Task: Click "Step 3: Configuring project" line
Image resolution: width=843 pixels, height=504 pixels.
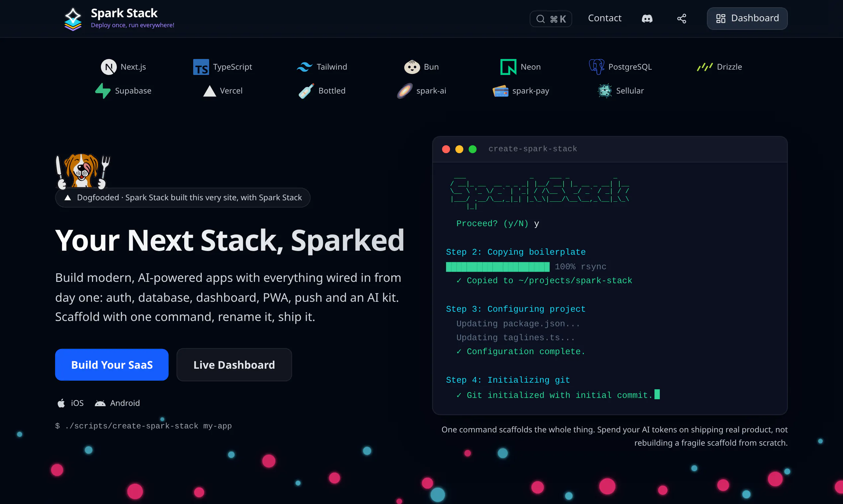Action: [516, 309]
